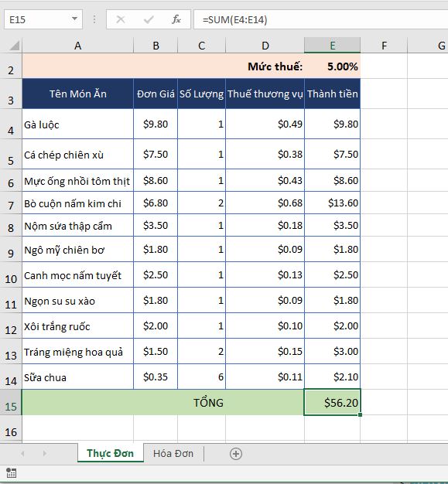Select column C header
Image resolution: width=448 pixels, height=484 pixels.
[202, 46]
